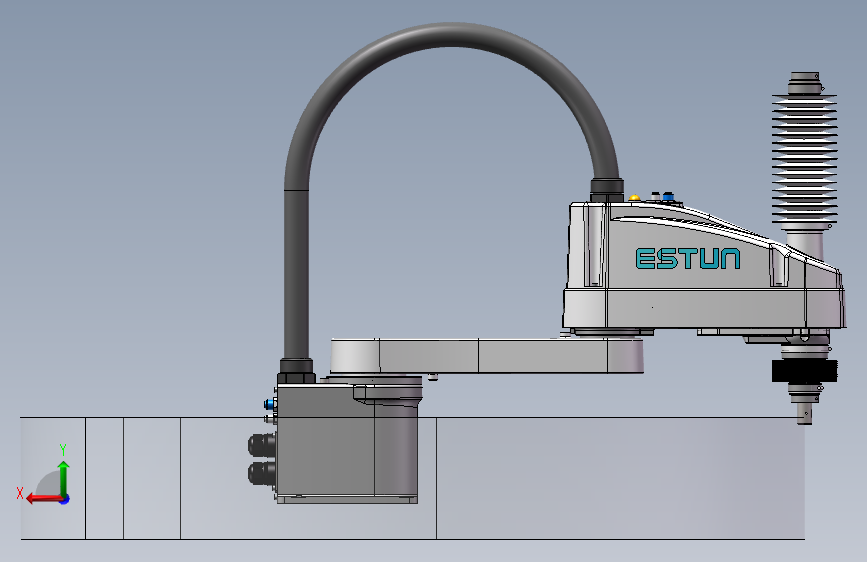Select the yellow indicator lamp on the arm top
The width and height of the screenshot is (867, 562).
pyautogui.click(x=634, y=197)
